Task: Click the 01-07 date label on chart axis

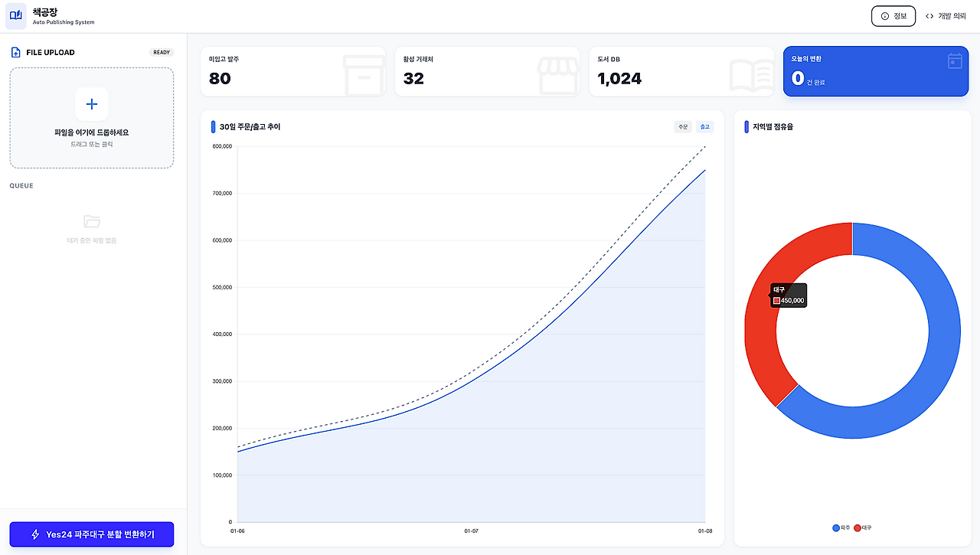Action: coord(472,531)
